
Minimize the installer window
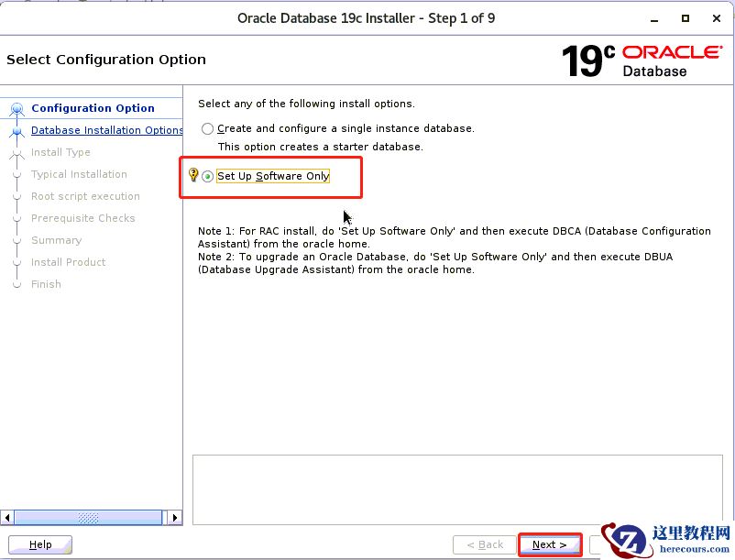click(654, 19)
